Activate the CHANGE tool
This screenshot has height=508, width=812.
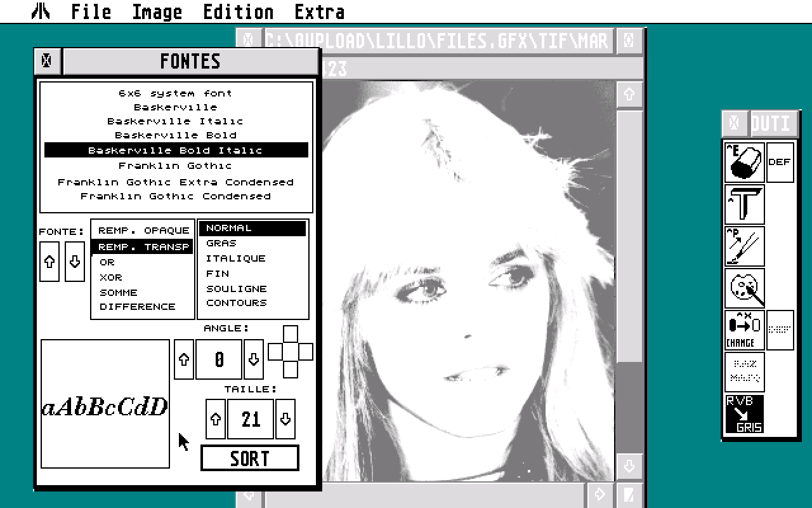(743, 330)
